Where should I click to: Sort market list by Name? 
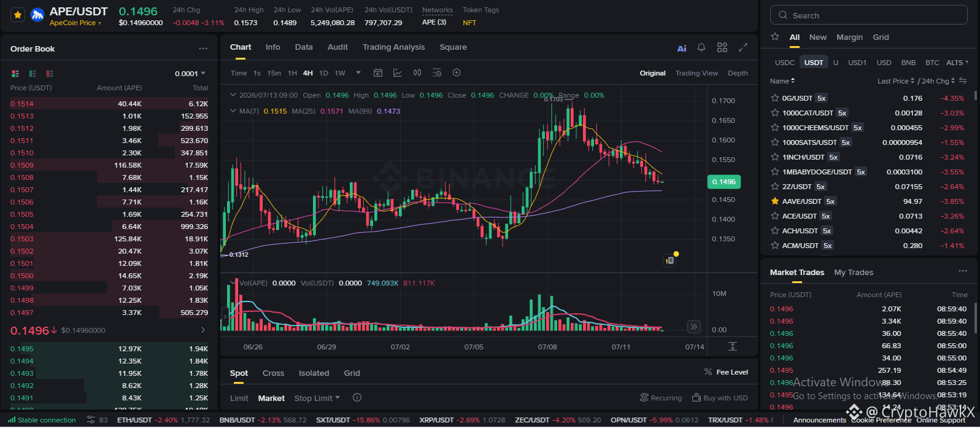(782, 81)
